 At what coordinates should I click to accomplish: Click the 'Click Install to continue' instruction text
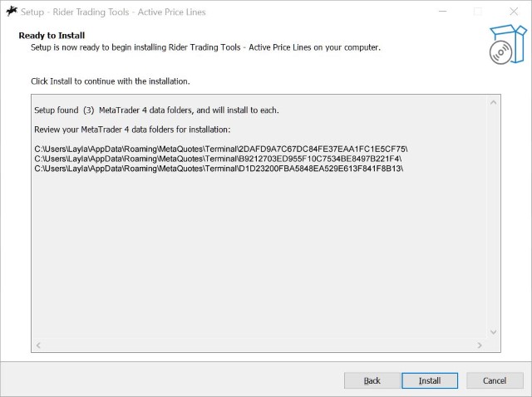[111, 81]
